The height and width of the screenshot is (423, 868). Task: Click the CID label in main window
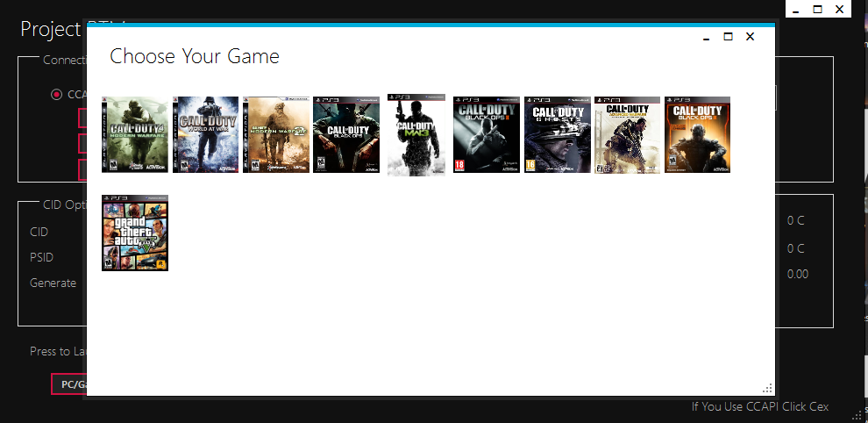coord(39,232)
